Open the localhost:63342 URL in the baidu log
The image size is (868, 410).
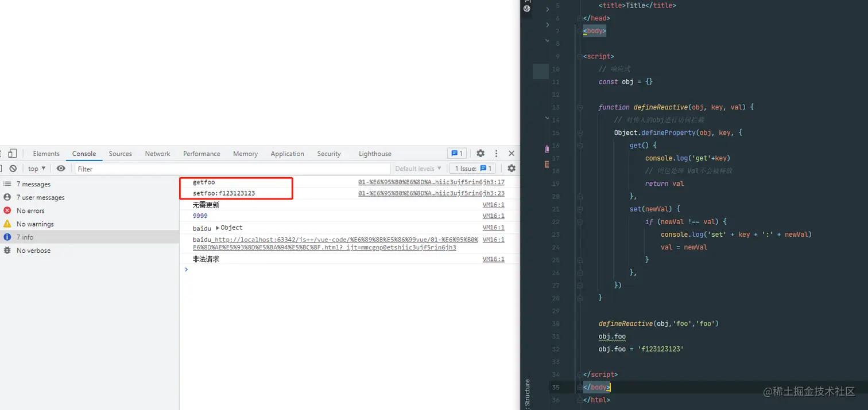tap(335, 244)
